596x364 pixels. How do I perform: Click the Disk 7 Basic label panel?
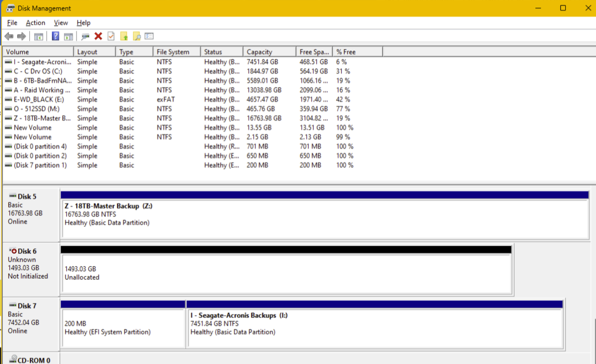31,324
